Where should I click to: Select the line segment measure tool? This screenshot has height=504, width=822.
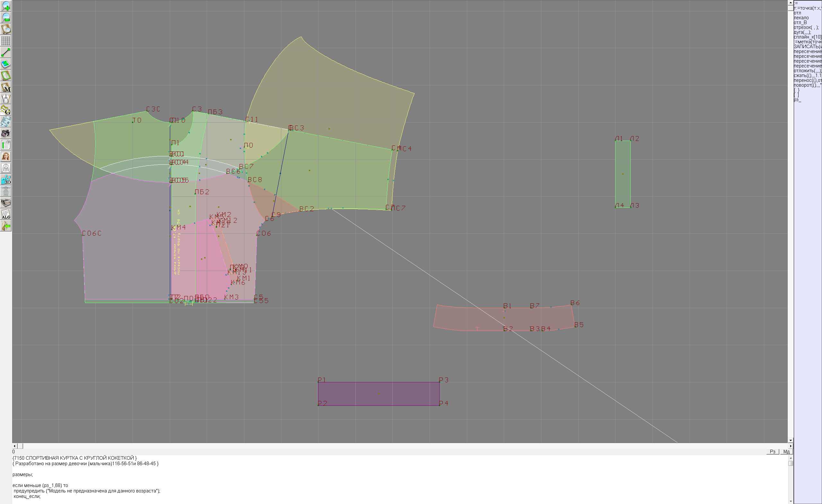(x=6, y=52)
